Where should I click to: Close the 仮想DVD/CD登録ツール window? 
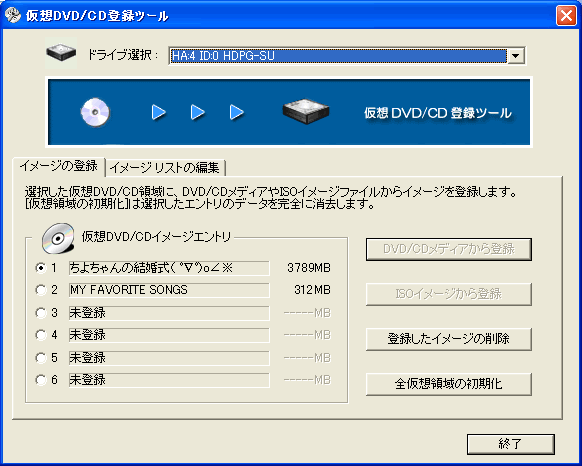(566, 16)
